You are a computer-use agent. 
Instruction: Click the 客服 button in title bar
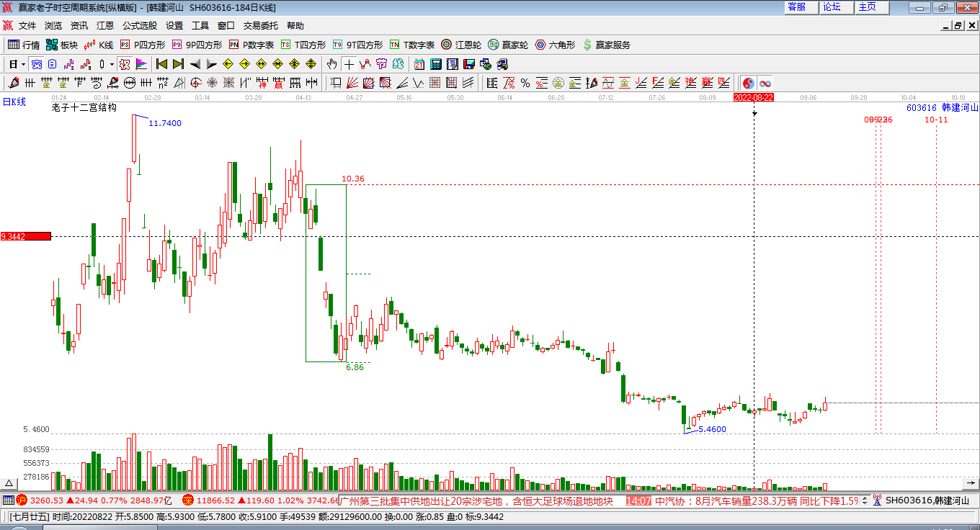pyautogui.click(x=801, y=7)
